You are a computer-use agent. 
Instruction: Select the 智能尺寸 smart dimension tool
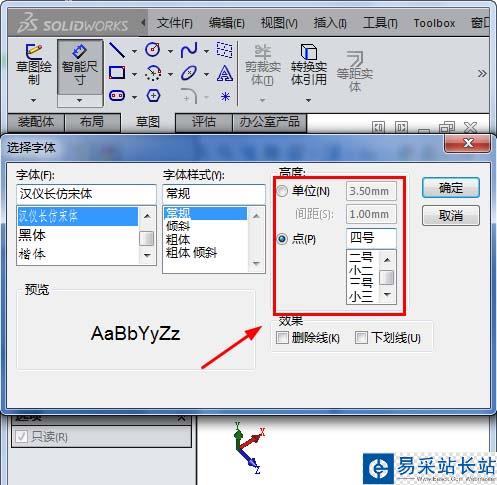click(x=79, y=67)
